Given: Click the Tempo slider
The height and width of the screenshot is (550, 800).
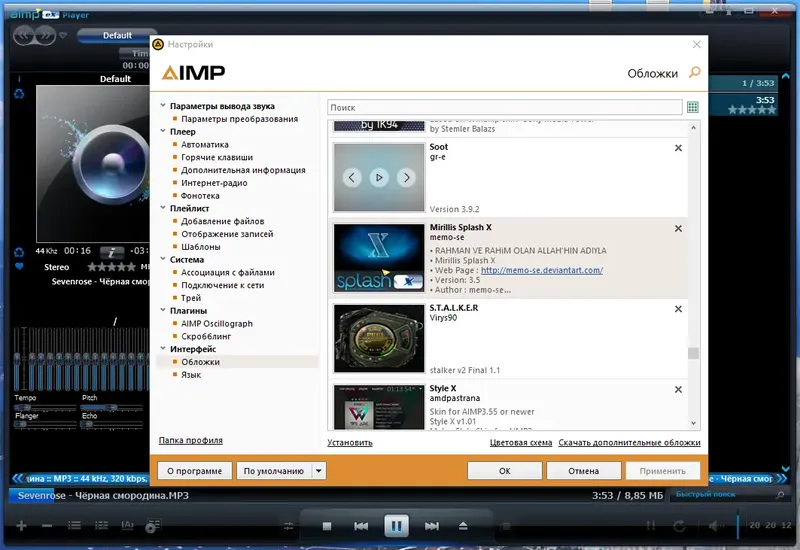Looking at the screenshot, I should click(x=45, y=407).
